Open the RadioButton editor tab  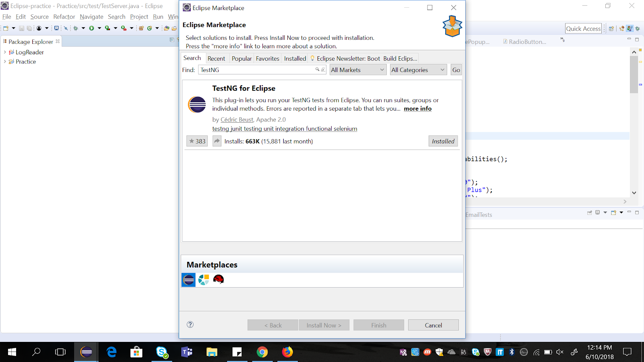click(524, 41)
